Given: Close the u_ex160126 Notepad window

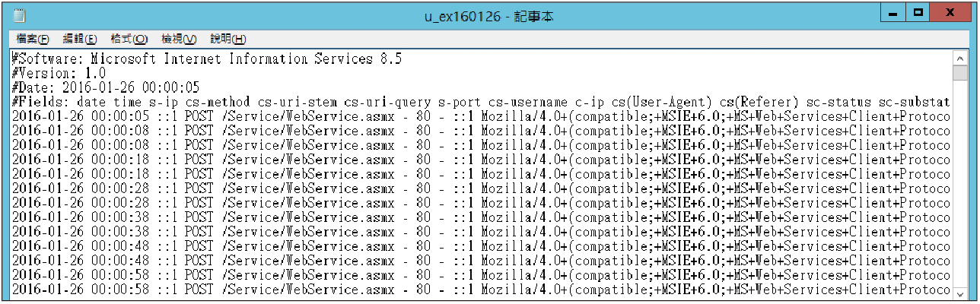Looking at the screenshot, I should [950, 13].
